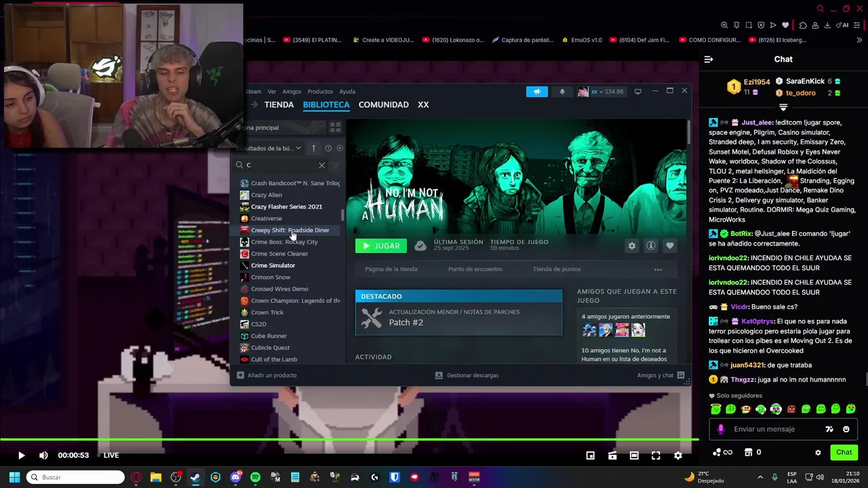The image size is (868, 488).
Task: Select 'Cult of the Lamb' in Steam list
Action: 273,359
